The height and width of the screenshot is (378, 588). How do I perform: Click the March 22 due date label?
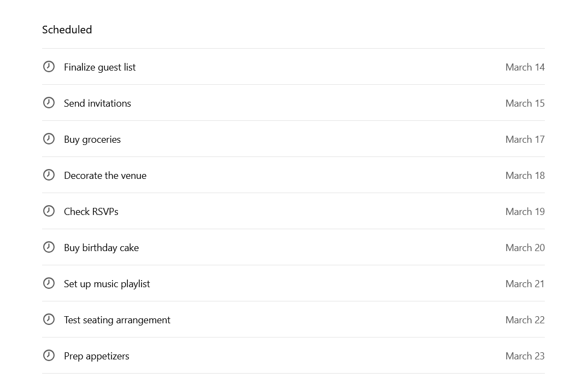[525, 319]
